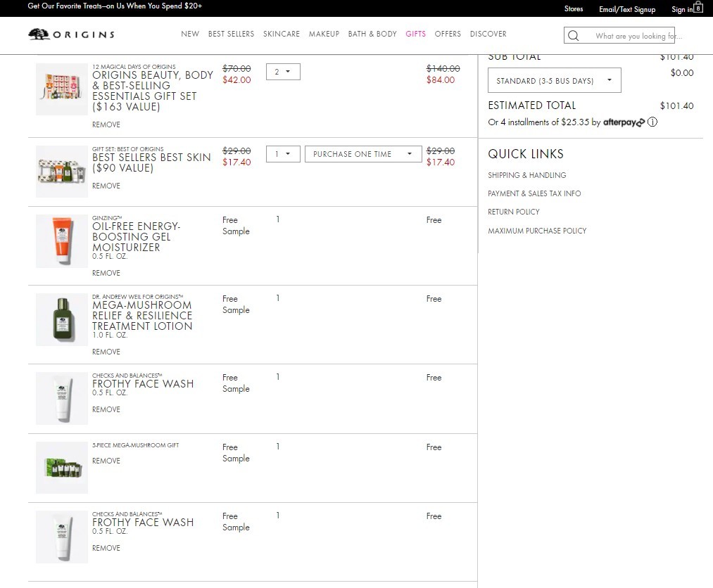Screen dimensions: 713x588
Task: Open Payment & Sales Tax Info link
Action: [534, 193]
